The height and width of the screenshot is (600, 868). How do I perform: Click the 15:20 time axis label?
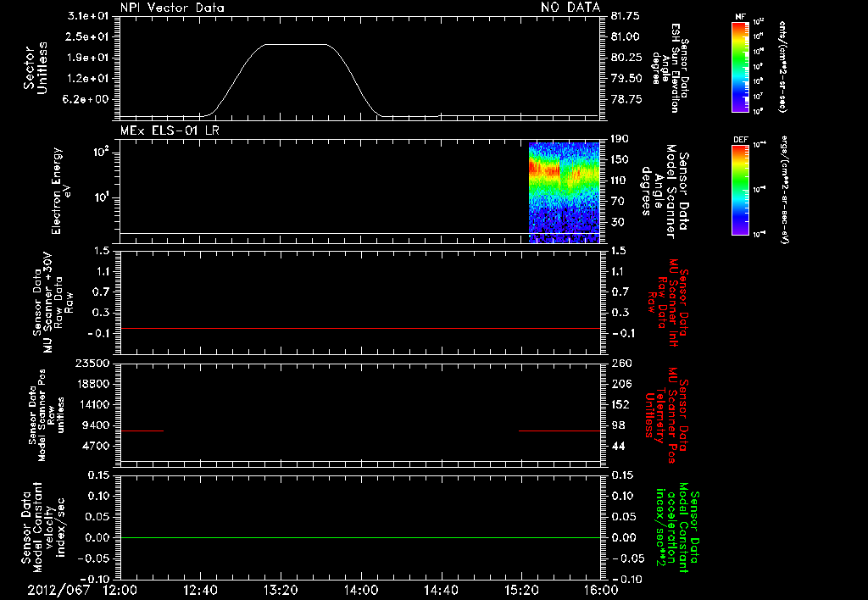[521, 590]
